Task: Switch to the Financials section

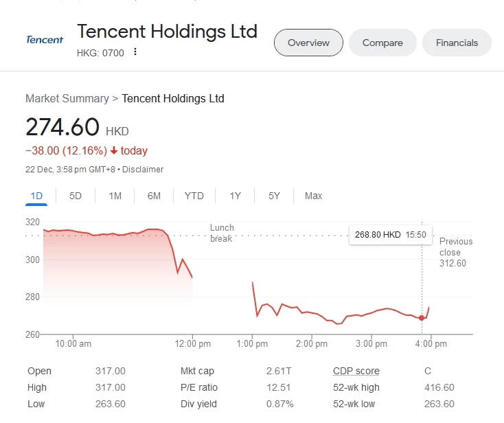Action: point(457,43)
